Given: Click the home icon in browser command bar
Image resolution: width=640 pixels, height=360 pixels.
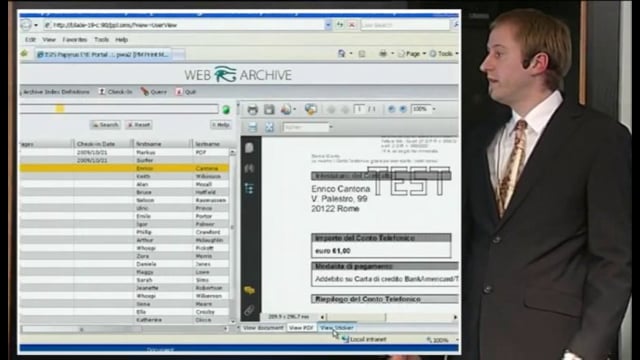Looking at the screenshot, I should pyautogui.click(x=342, y=53).
